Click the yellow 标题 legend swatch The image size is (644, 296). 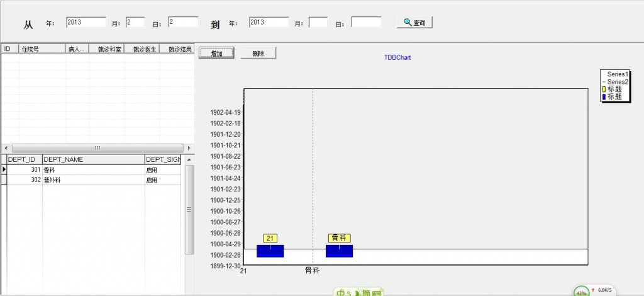[604, 89]
